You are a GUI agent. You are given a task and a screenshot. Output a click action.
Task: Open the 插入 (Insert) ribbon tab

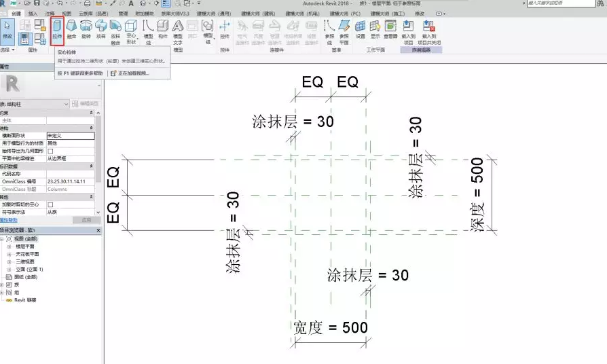pos(33,14)
